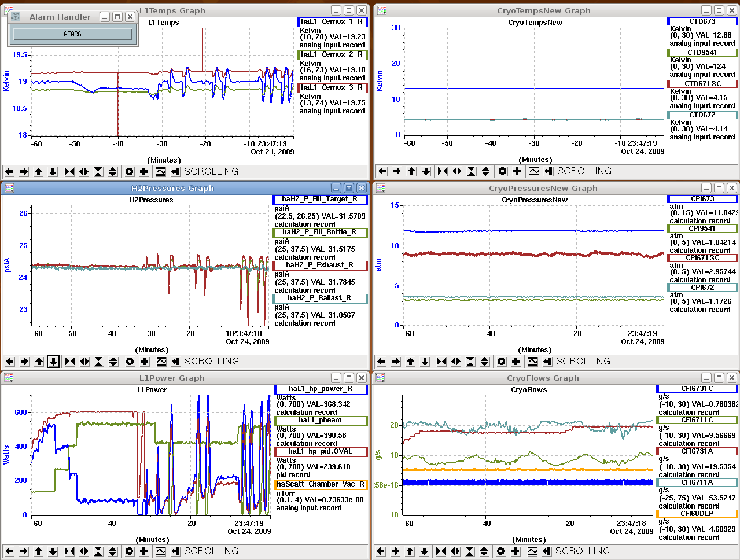
Task: Expand time axis in H2Pressures graph
Action: tap(84, 362)
